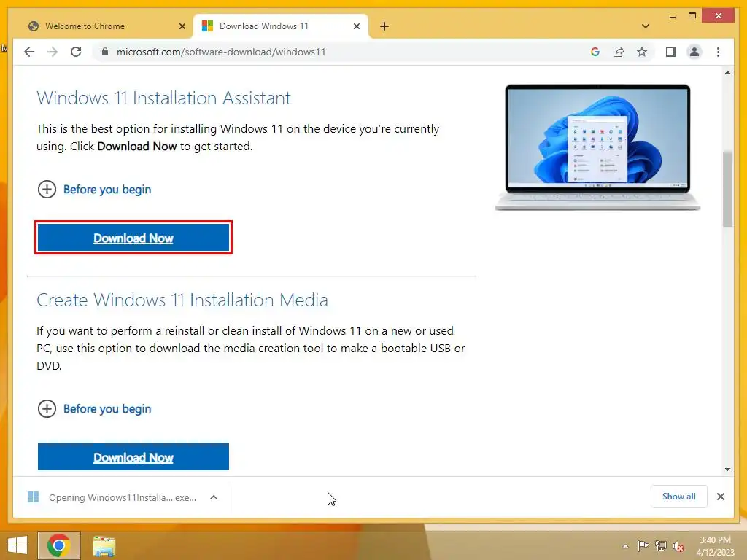Open a new tab with plus button
747x560 pixels.
point(384,26)
